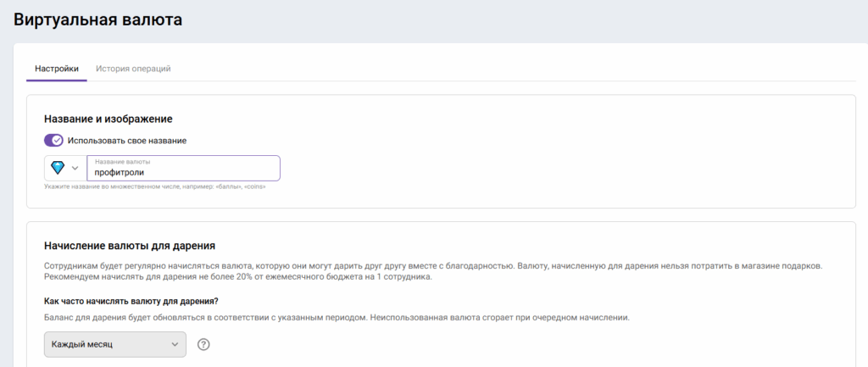Open the diamond currency icon picker

[58, 168]
